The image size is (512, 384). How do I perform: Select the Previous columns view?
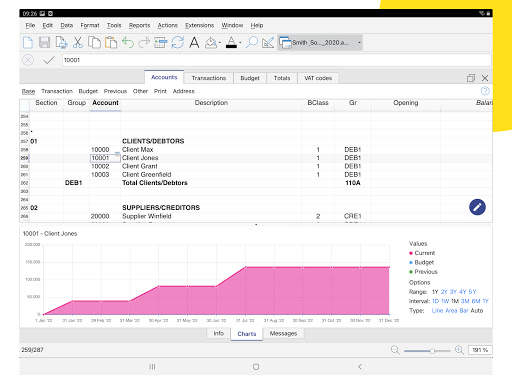(x=115, y=91)
